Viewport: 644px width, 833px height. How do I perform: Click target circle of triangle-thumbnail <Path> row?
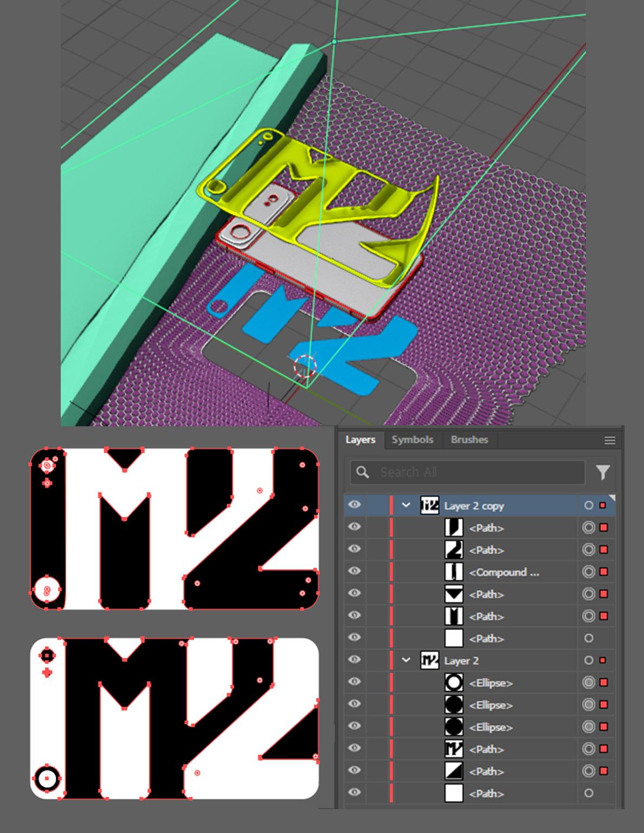point(589,594)
